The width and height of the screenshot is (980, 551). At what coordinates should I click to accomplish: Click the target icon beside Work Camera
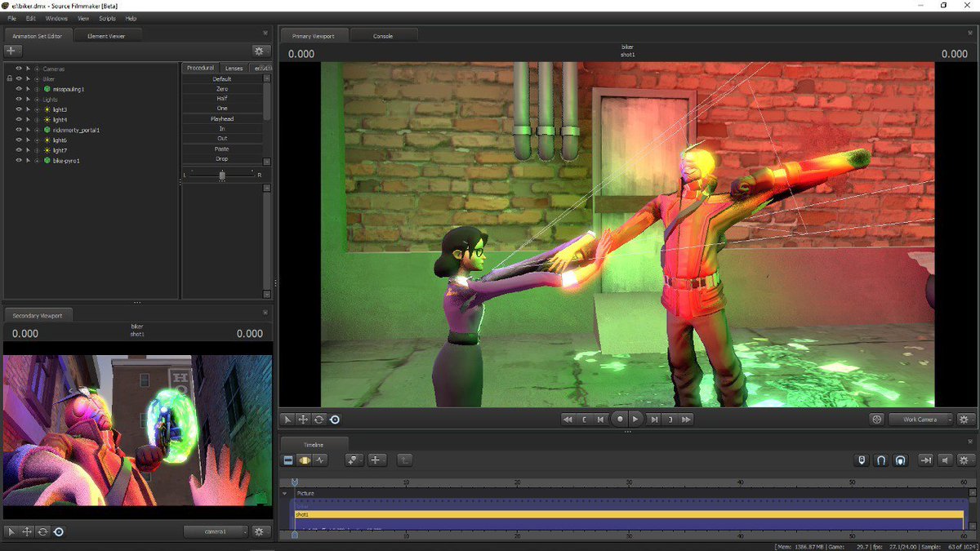click(x=877, y=419)
